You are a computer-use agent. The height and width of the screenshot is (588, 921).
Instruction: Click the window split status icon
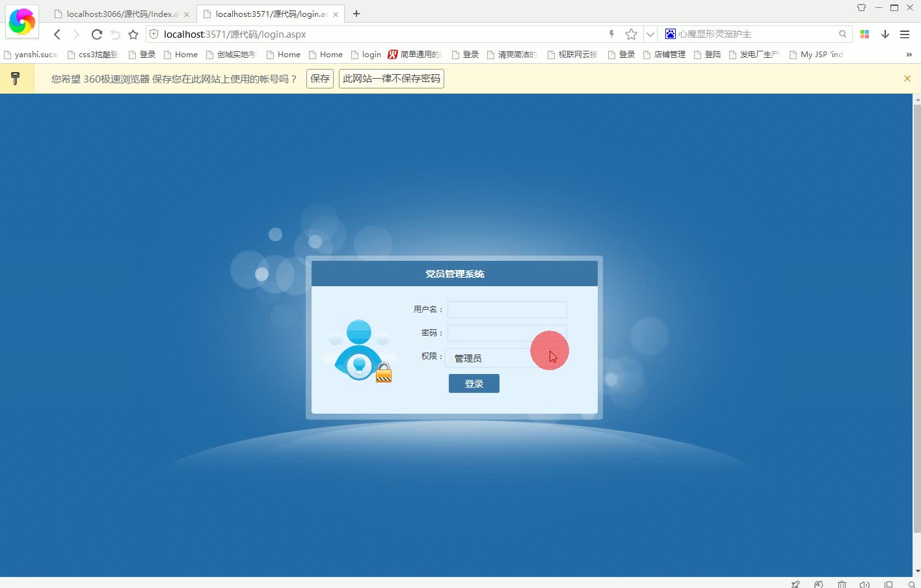point(888,584)
